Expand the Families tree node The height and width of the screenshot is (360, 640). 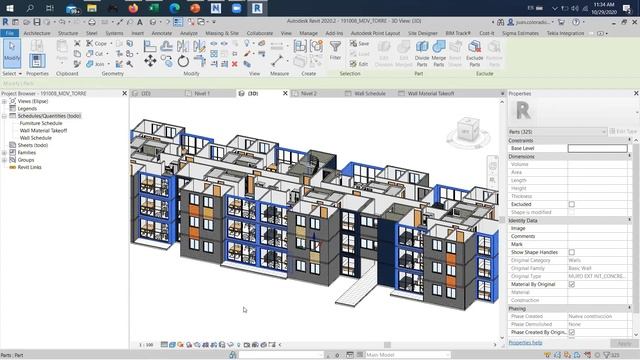point(4,153)
